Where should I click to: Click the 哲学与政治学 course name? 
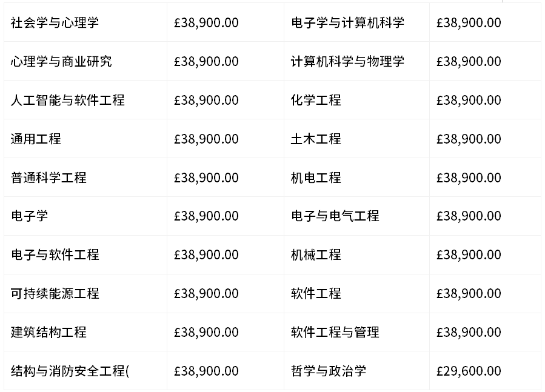(329, 371)
